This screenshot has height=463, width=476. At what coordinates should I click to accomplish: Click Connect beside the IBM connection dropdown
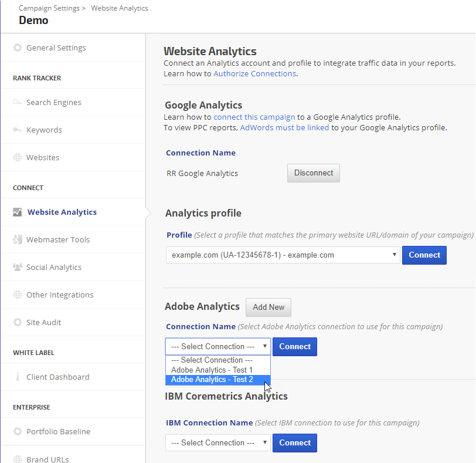point(295,443)
